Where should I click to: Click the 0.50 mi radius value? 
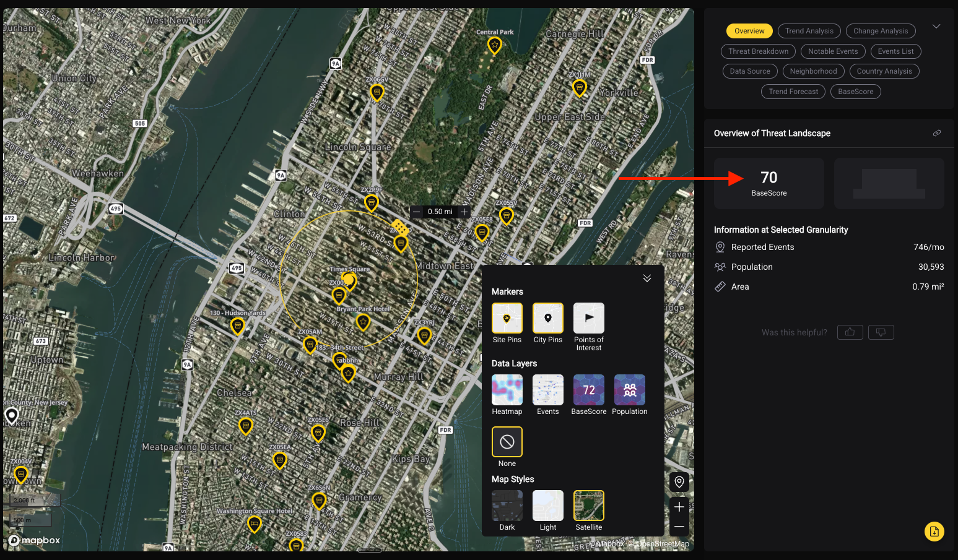point(440,212)
